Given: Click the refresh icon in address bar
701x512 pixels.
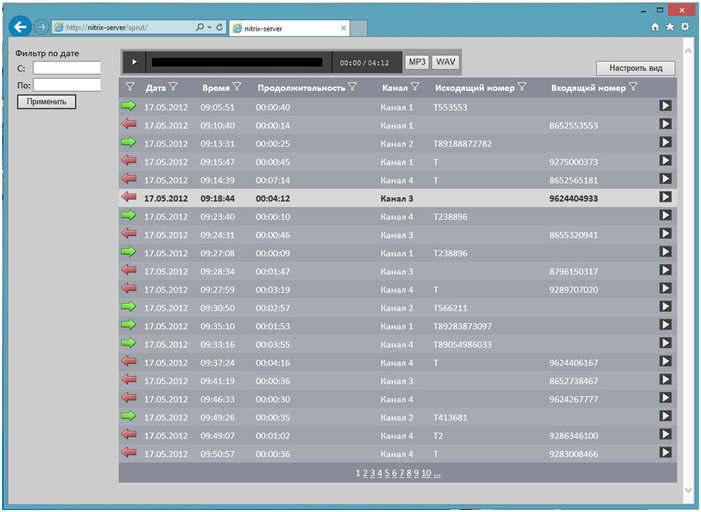Looking at the screenshot, I should pyautogui.click(x=220, y=27).
